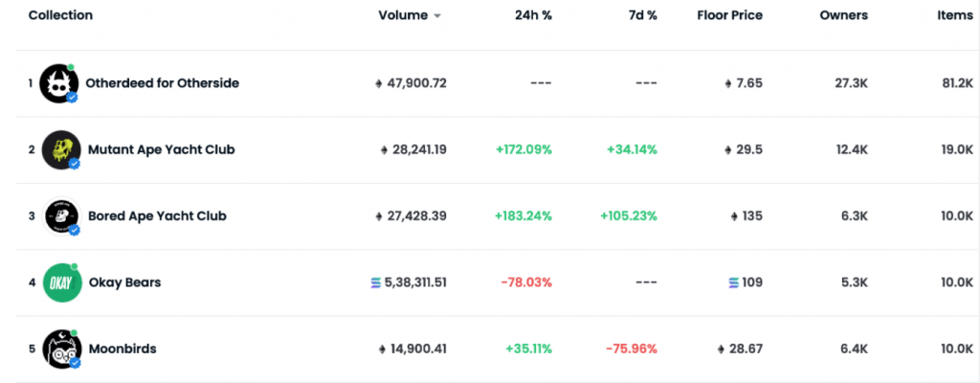Click the Otherdeed for Otherside collection avatar
980x383 pixels.
coord(59,83)
